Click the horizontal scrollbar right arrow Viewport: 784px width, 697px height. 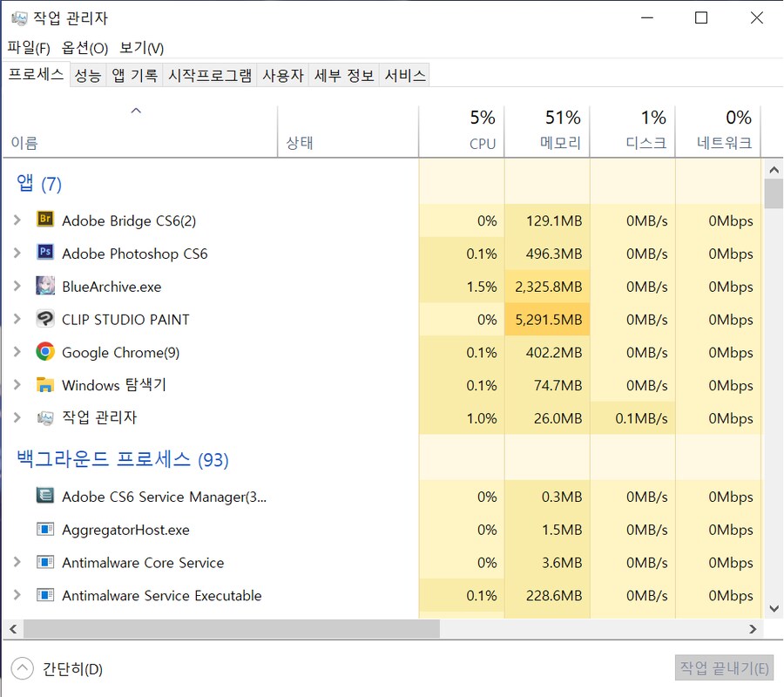(x=753, y=629)
